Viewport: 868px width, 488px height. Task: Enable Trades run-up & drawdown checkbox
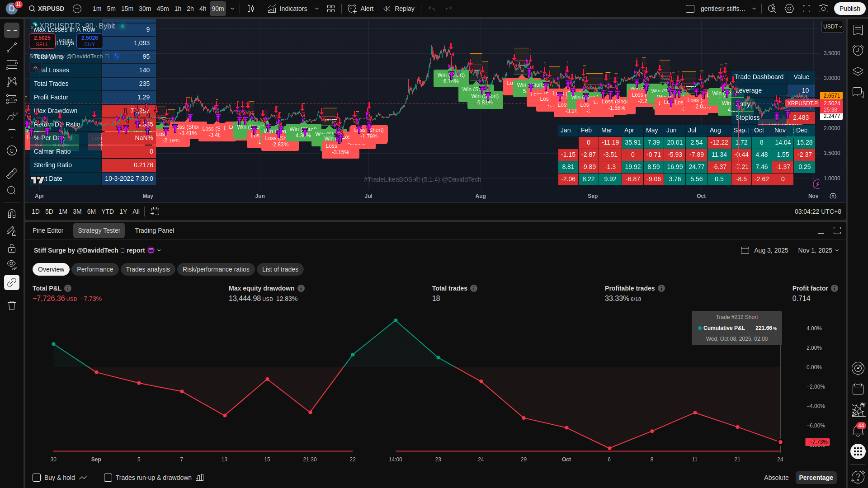tap(108, 478)
